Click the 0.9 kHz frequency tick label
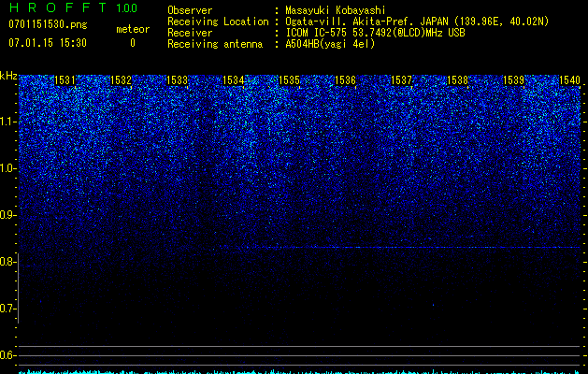The width and height of the screenshot is (588, 374). pyautogui.click(x=7, y=215)
